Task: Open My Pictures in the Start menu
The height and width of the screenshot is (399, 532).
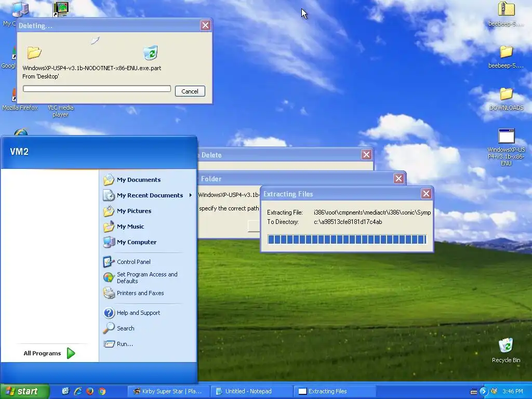Action: tap(128, 211)
